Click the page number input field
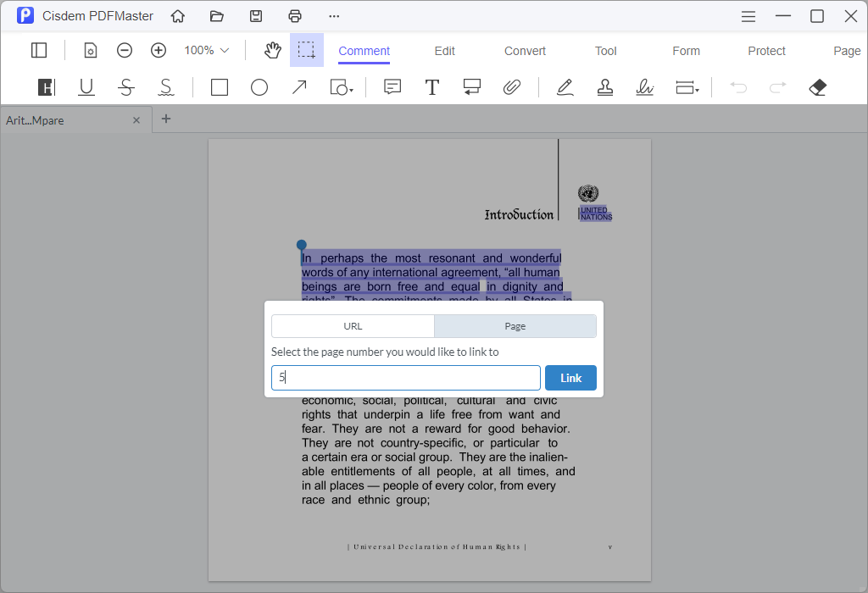The width and height of the screenshot is (868, 593). point(405,378)
